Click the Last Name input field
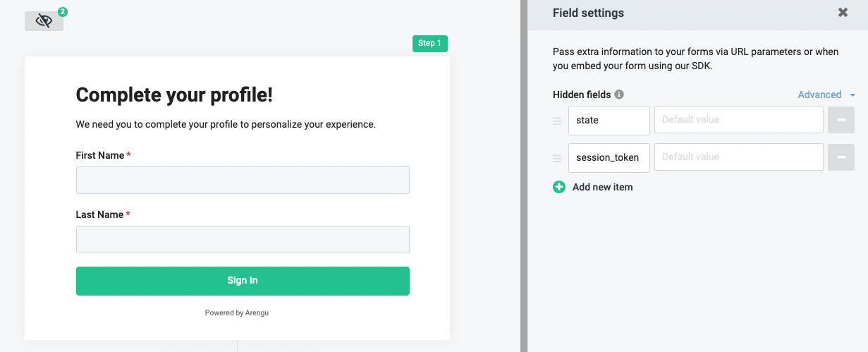868x352 pixels. pyautogui.click(x=243, y=239)
